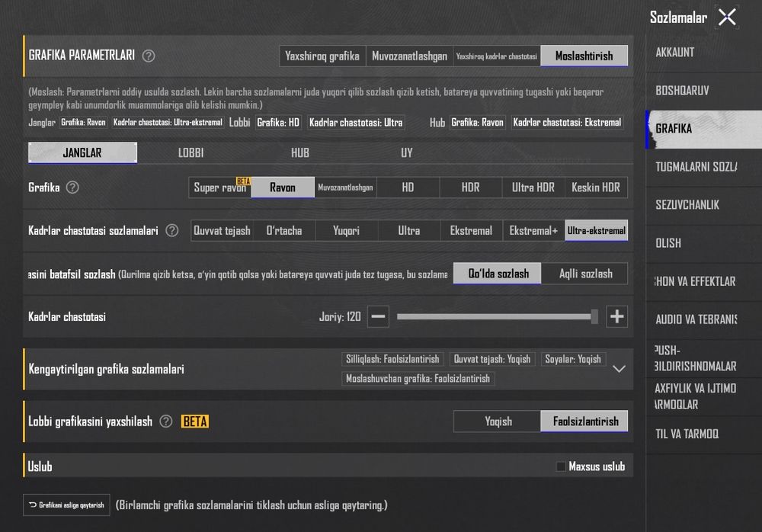The image size is (762, 532).
Task: Click Quvvat tejash: Yoqish tag
Action: 492,360
